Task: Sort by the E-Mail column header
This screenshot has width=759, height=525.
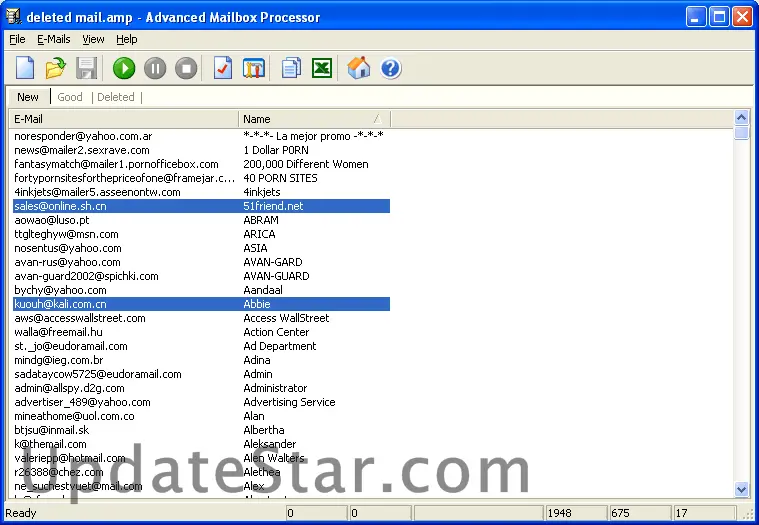Action: [124, 119]
